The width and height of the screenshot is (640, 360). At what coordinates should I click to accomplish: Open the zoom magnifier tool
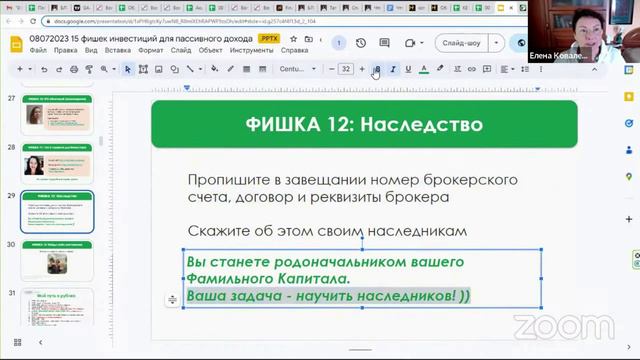click(104, 69)
